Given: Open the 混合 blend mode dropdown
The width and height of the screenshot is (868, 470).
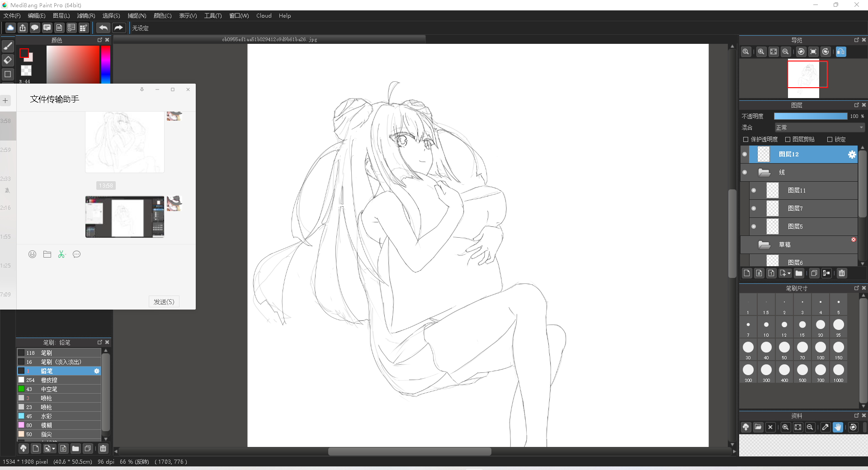Looking at the screenshot, I should pyautogui.click(x=819, y=128).
